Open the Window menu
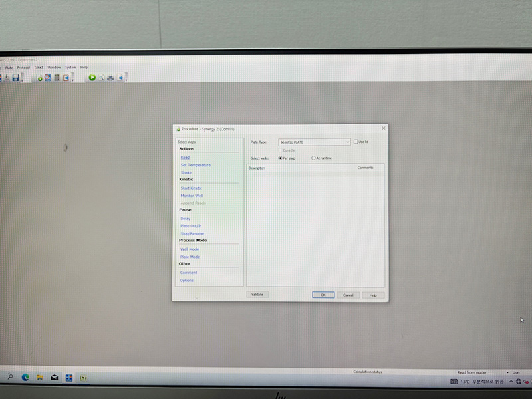This screenshot has height=399, width=532. coord(54,67)
